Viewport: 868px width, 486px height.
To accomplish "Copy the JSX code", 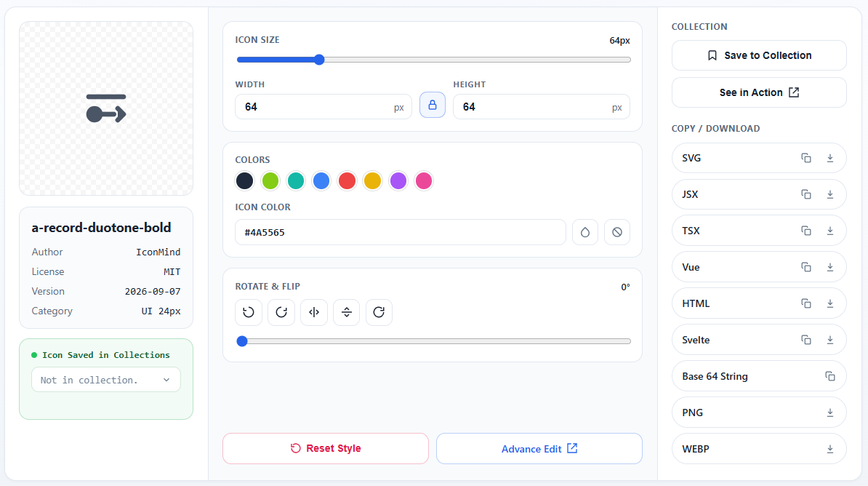I will (806, 194).
